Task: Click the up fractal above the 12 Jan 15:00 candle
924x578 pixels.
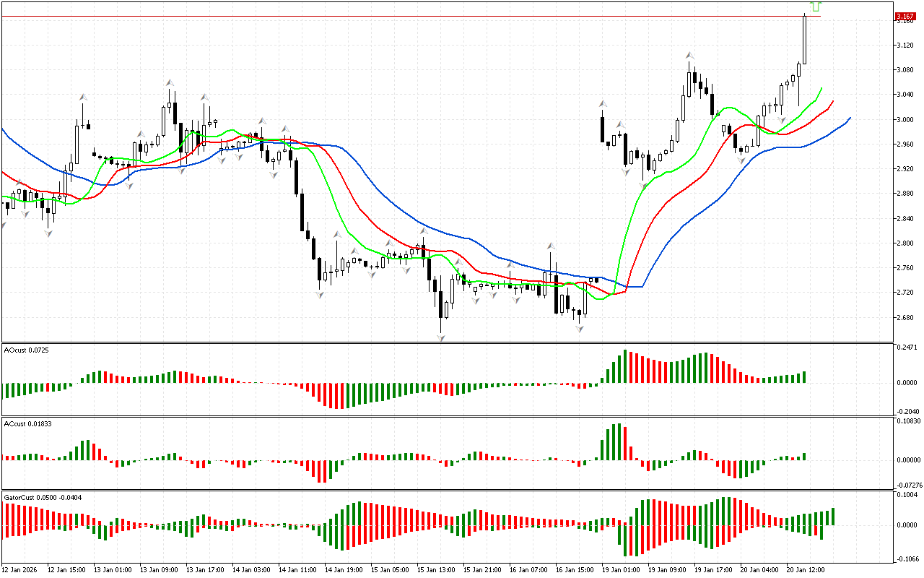Action: (x=84, y=96)
